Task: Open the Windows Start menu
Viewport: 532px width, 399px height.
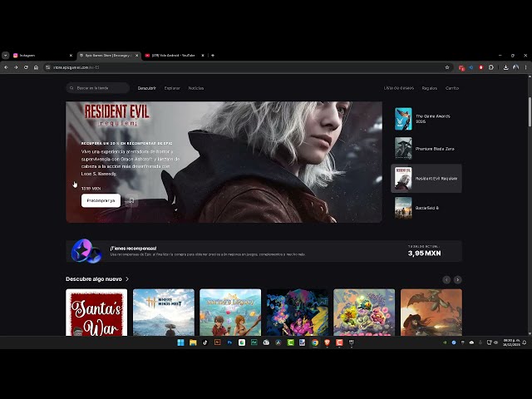Action: (x=181, y=342)
